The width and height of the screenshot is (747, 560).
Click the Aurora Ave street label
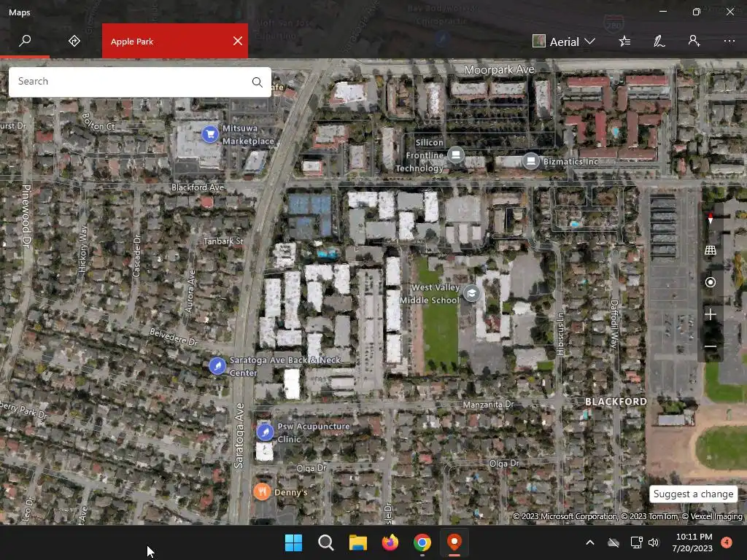tap(190, 292)
